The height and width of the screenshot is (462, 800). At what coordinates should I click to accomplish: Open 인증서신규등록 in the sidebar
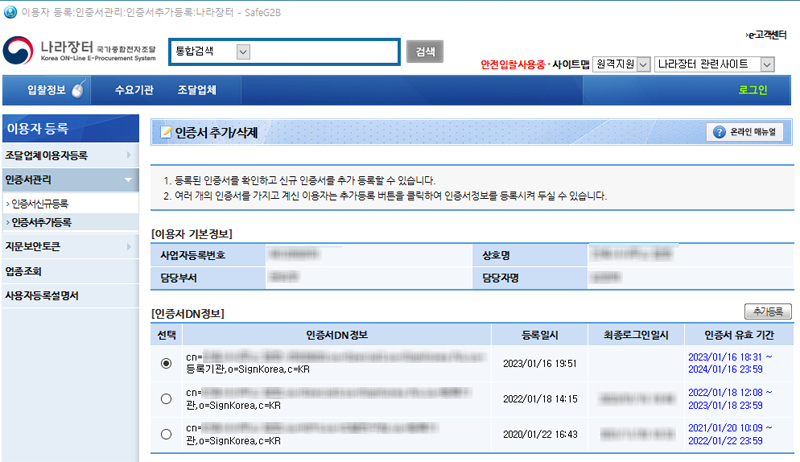[x=40, y=203]
